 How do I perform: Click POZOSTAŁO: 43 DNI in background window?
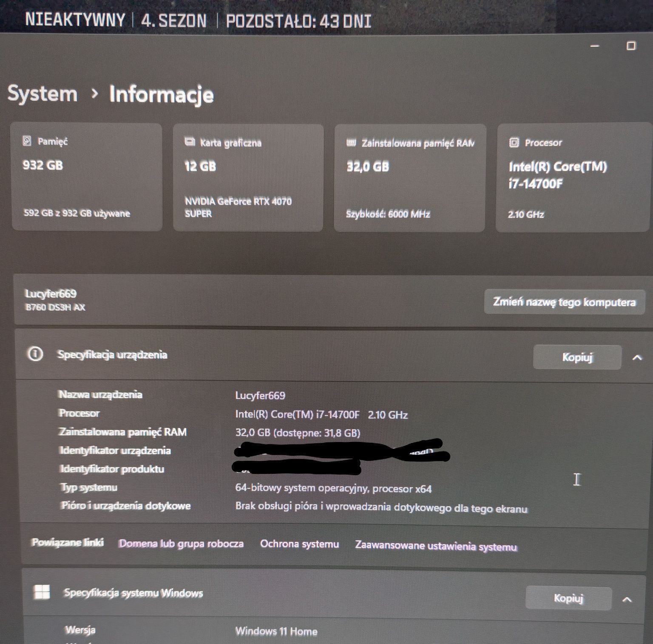(x=298, y=21)
